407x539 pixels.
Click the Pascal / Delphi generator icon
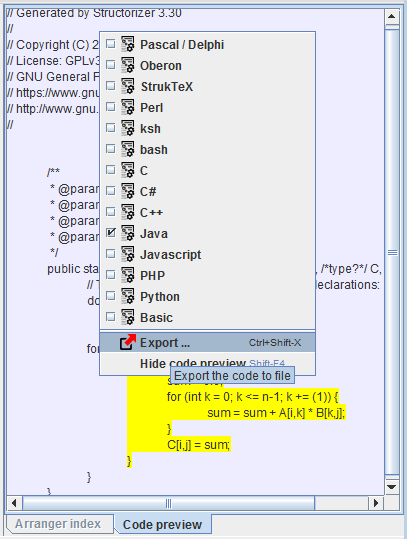(x=128, y=44)
